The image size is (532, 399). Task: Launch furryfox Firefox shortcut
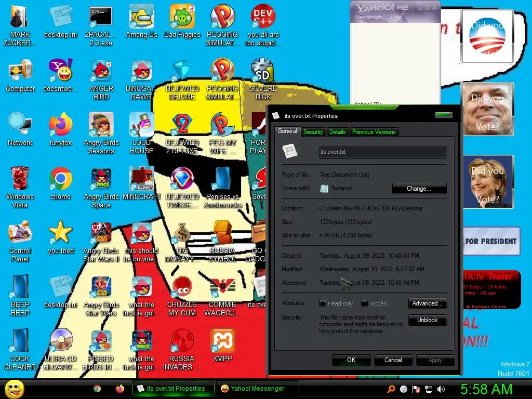[x=60, y=125]
